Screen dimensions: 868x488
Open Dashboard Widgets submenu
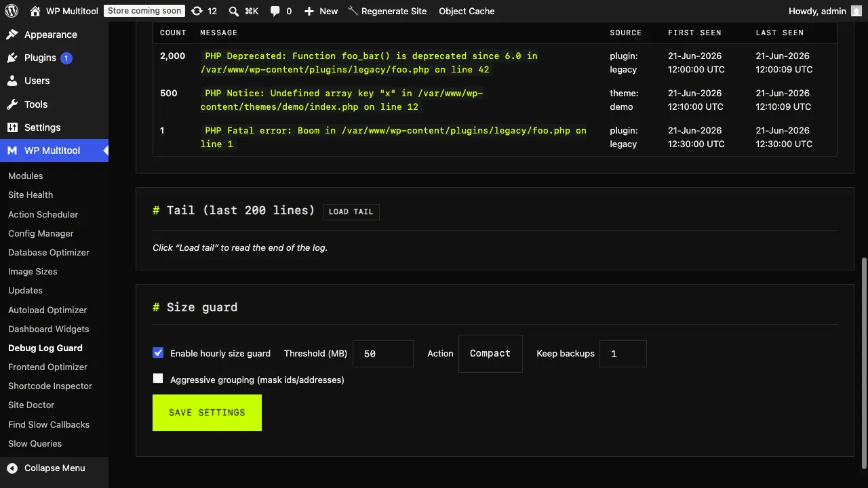click(49, 329)
